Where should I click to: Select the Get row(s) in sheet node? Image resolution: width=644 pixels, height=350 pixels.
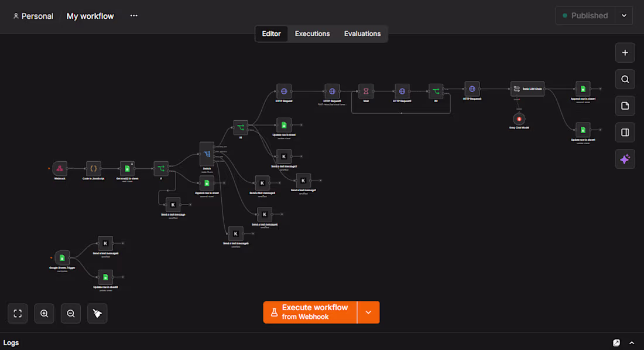coord(127,169)
